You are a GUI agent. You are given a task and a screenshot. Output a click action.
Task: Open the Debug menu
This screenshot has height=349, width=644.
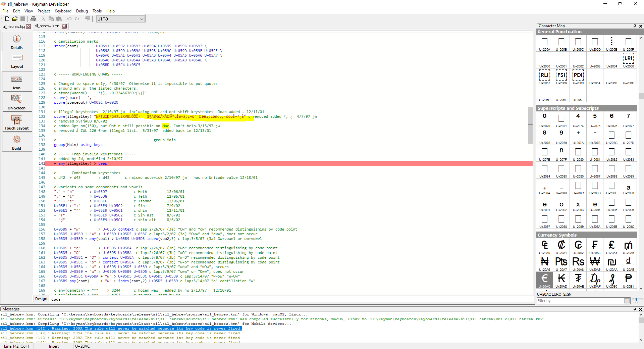click(x=82, y=11)
